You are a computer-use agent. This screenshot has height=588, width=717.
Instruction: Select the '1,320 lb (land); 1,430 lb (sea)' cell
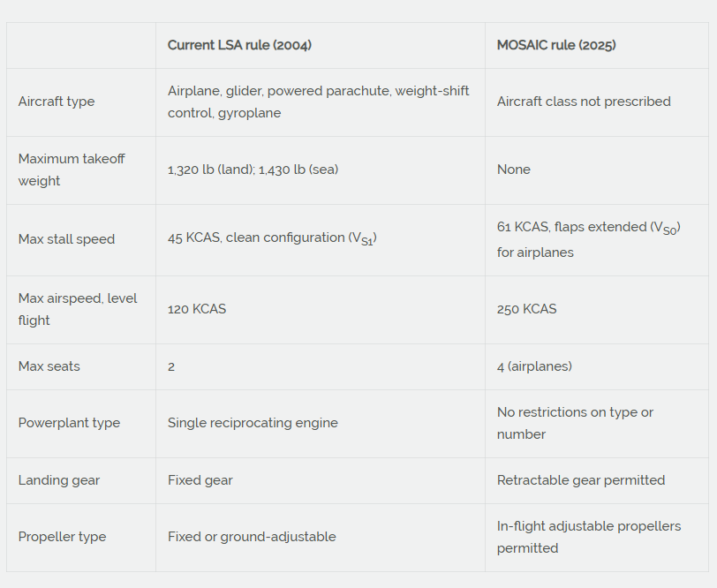point(253,170)
